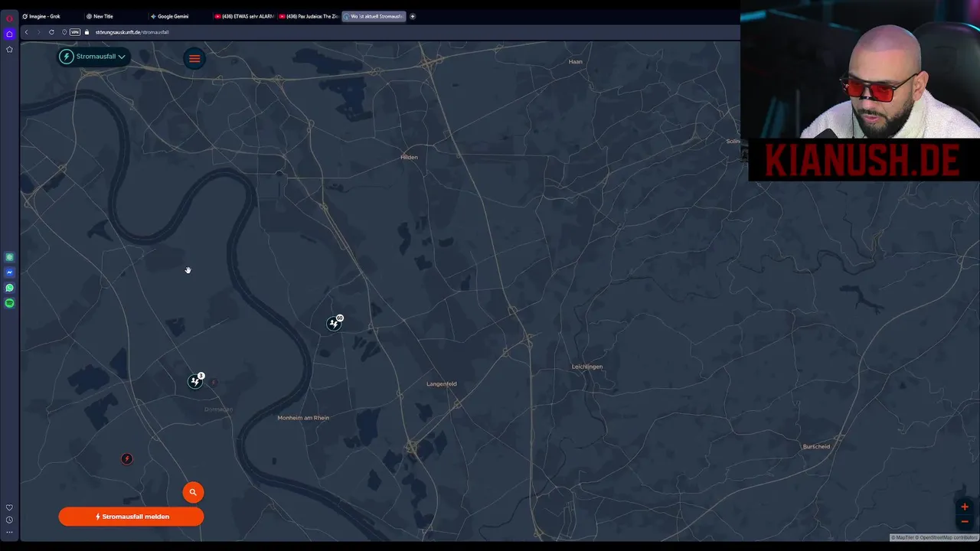Select the Haan town label
The image size is (980, 551).
pyautogui.click(x=576, y=61)
